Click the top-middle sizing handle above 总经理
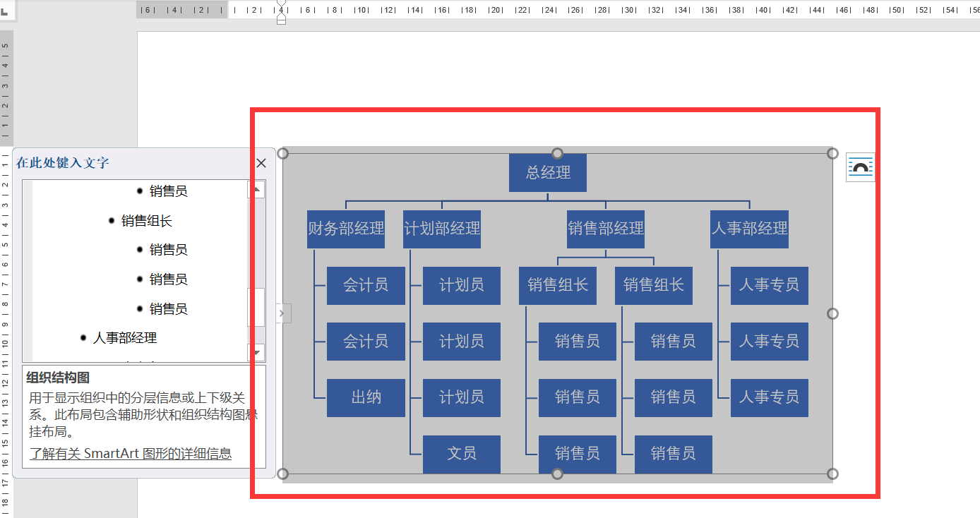This screenshot has height=518, width=980. 557,153
